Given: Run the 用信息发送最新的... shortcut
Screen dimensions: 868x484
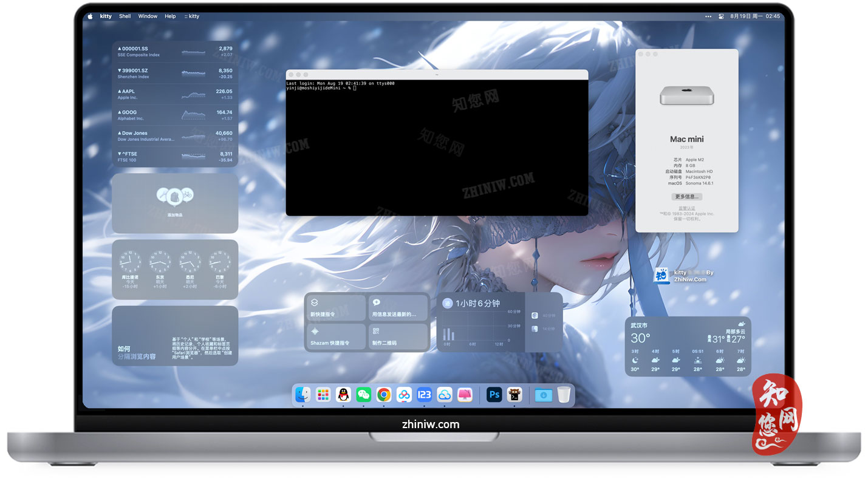Looking at the screenshot, I should point(397,308).
